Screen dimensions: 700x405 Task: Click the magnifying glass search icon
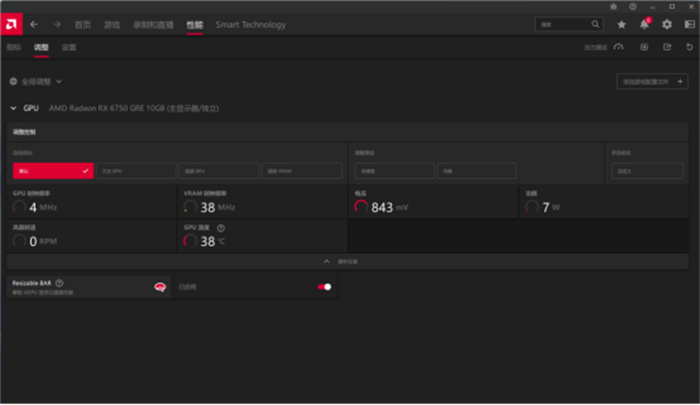coord(596,25)
